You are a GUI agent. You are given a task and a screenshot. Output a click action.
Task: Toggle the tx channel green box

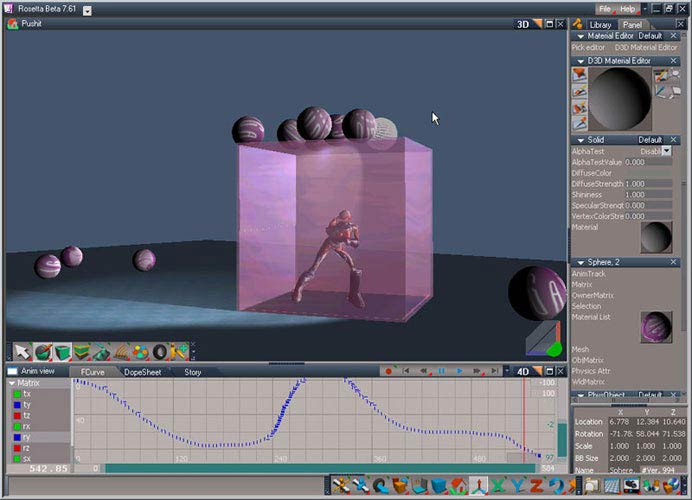[16, 394]
